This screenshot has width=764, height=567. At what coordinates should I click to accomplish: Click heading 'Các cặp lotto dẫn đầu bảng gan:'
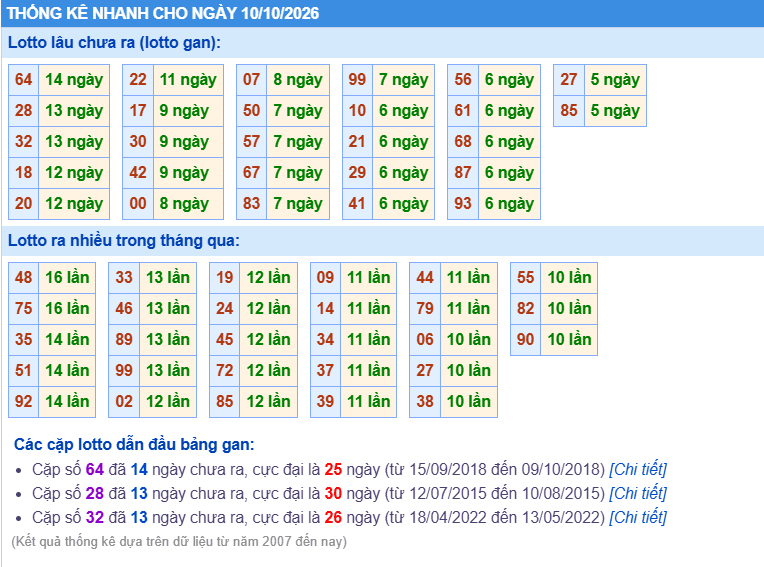tap(134, 444)
